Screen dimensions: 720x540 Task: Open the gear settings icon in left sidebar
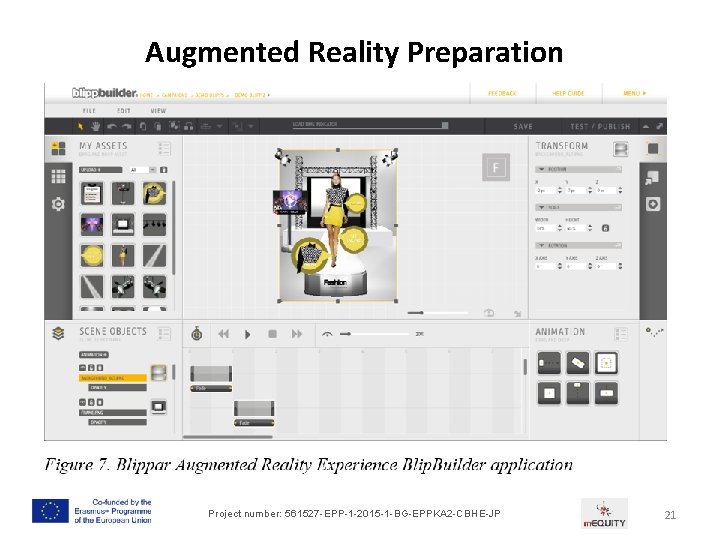click(x=58, y=204)
